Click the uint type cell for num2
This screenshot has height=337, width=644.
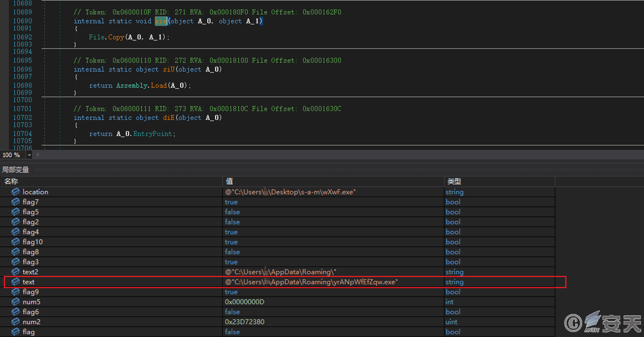click(x=451, y=322)
